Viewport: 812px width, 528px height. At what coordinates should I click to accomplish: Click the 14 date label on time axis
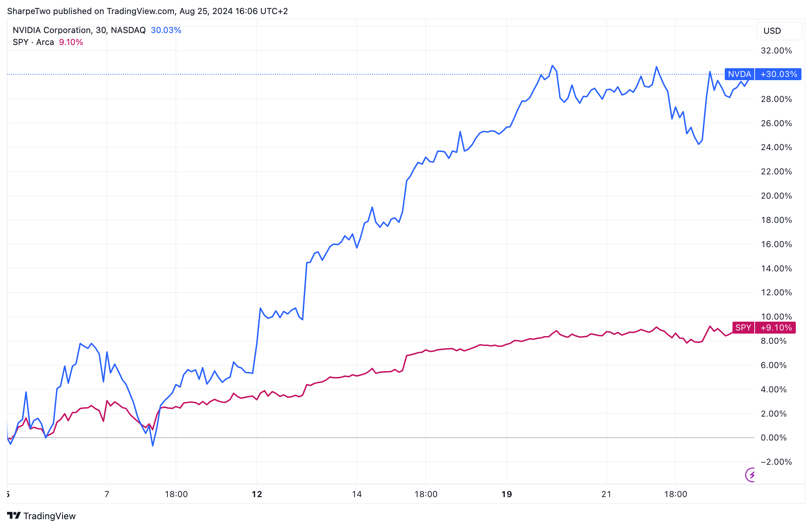pos(357,494)
